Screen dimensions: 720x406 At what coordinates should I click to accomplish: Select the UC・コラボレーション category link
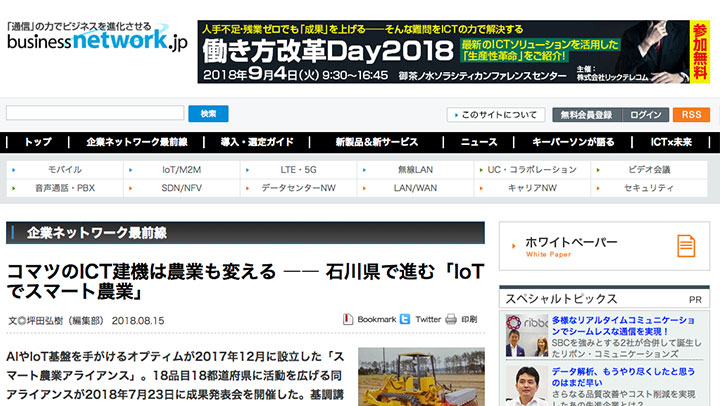(532, 169)
